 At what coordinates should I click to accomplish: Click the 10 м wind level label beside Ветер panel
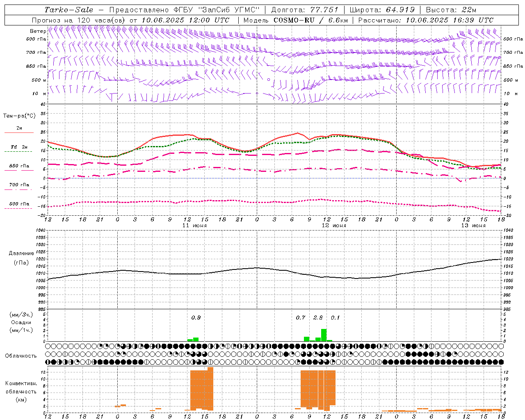point(39,94)
